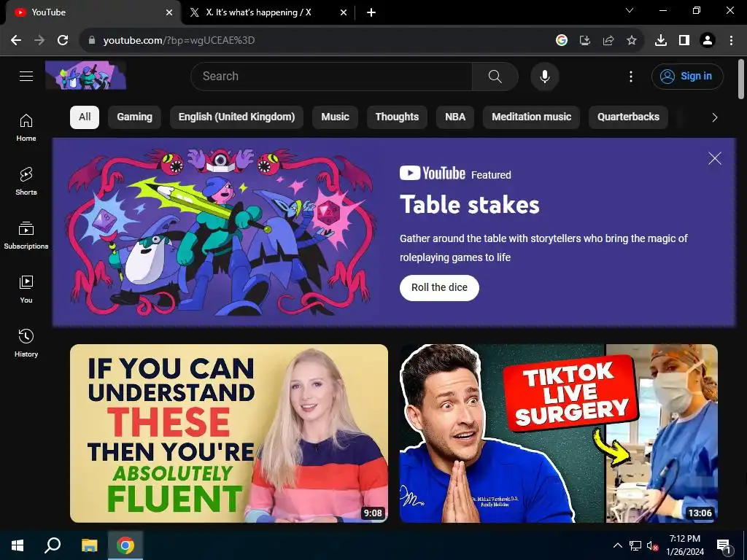Open Subscriptions in sidebar
This screenshot has width=747, height=560.
pos(26,236)
